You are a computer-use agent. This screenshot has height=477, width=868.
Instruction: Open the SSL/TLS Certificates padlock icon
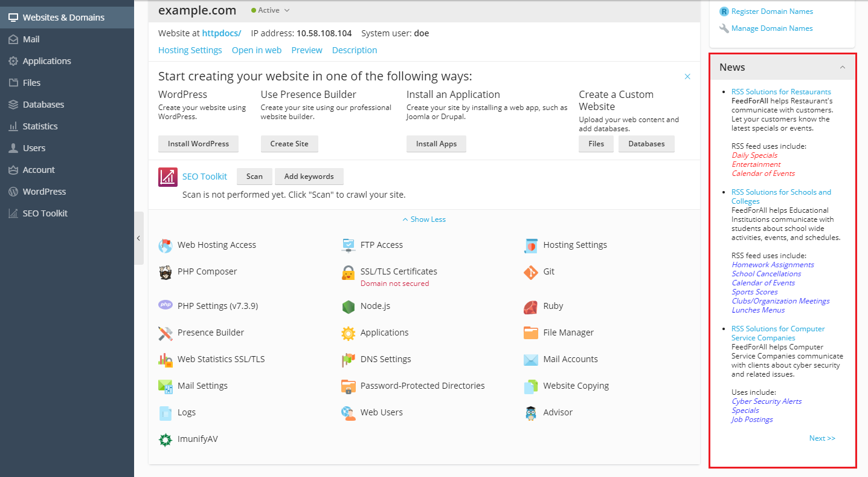pos(349,273)
